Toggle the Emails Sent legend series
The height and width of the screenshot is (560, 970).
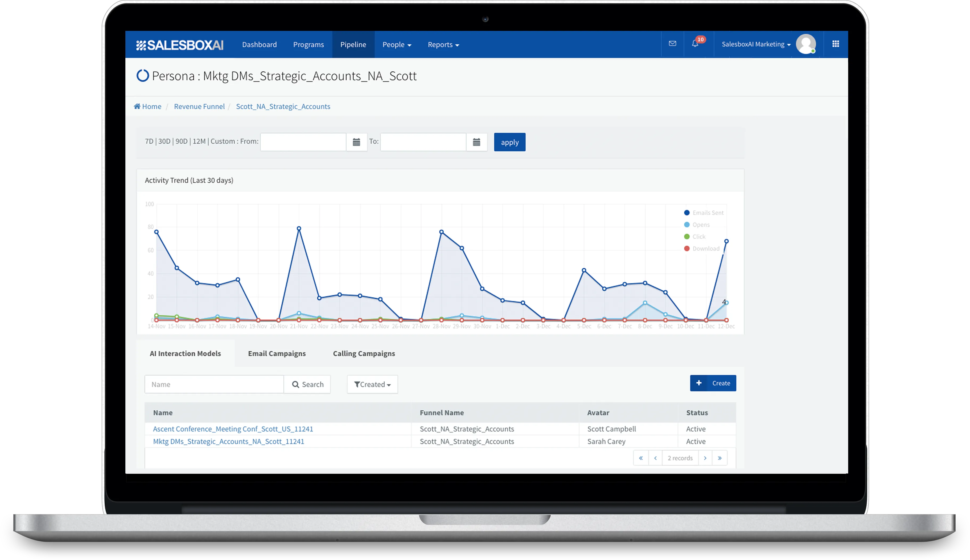[707, 213]
